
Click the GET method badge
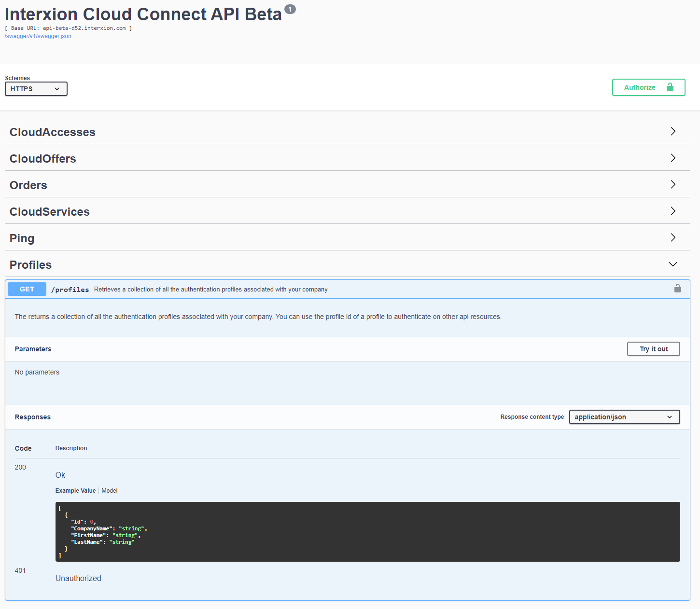click(x=27, y=289)
